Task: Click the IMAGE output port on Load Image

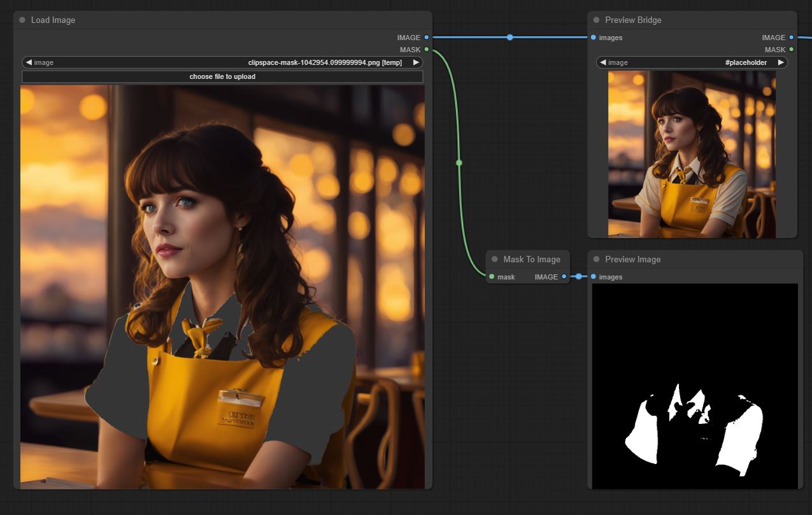Action: point(427,38)
